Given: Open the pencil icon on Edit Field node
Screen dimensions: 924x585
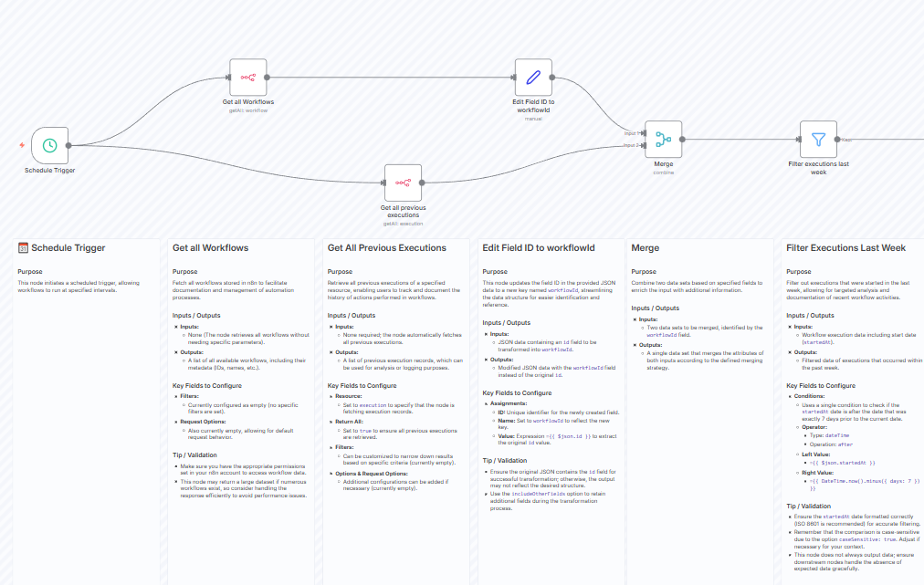Looking at the screenshot, I should pyautogui.click(x=532, y=77).
